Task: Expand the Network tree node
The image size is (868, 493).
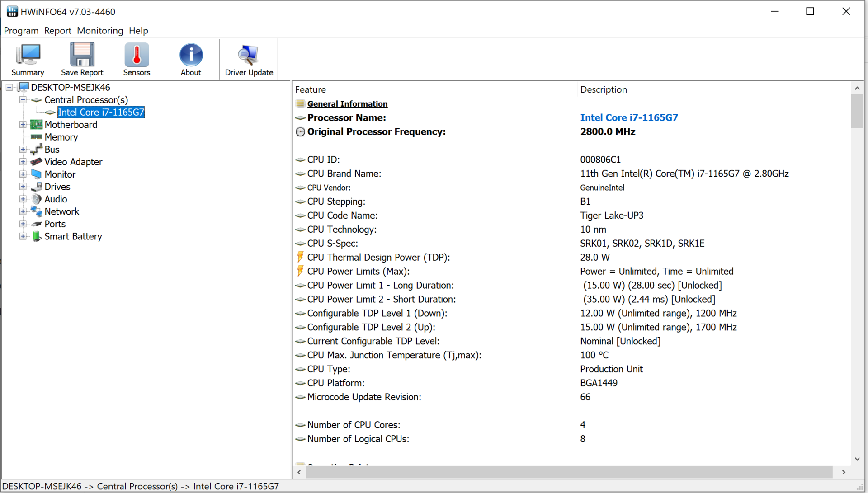Action: click(23, 211)
